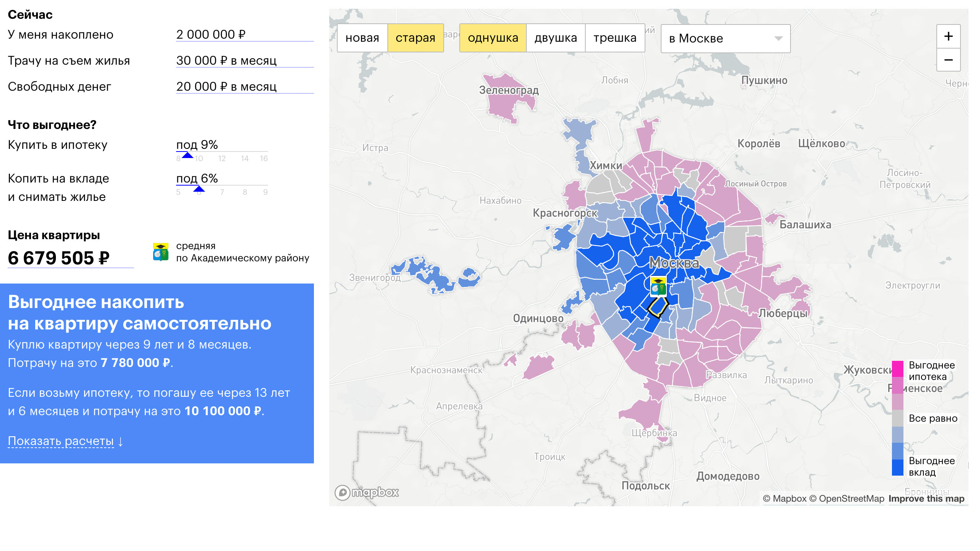
Task: Click the 'Красногорск' map label
Action: (565, 213)
